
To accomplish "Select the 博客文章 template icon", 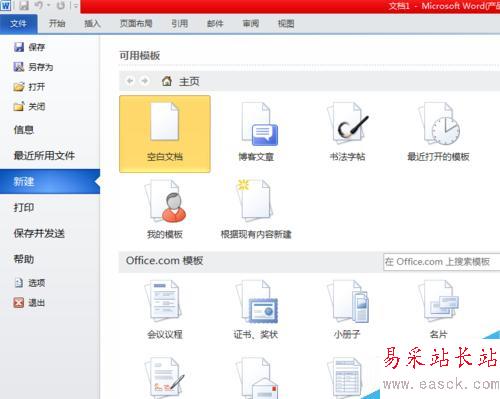I will pyautogui.click(x=259, y=124).
